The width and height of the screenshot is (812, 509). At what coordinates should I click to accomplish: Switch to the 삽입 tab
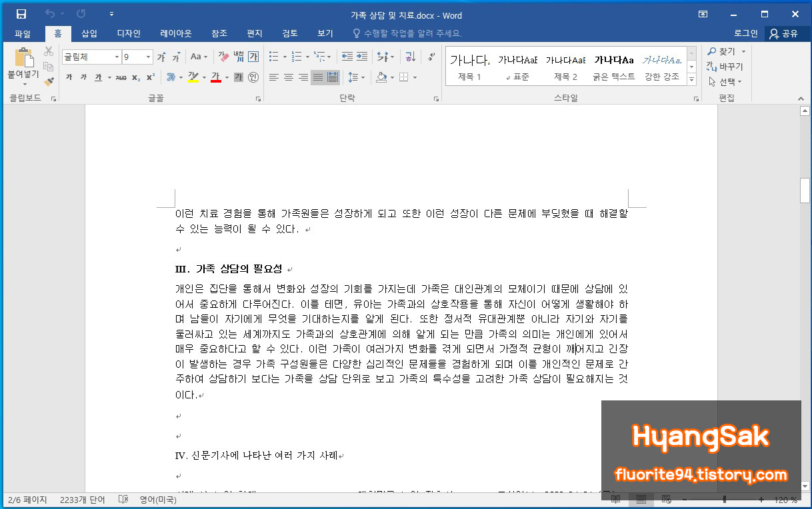tap(89, 33)
